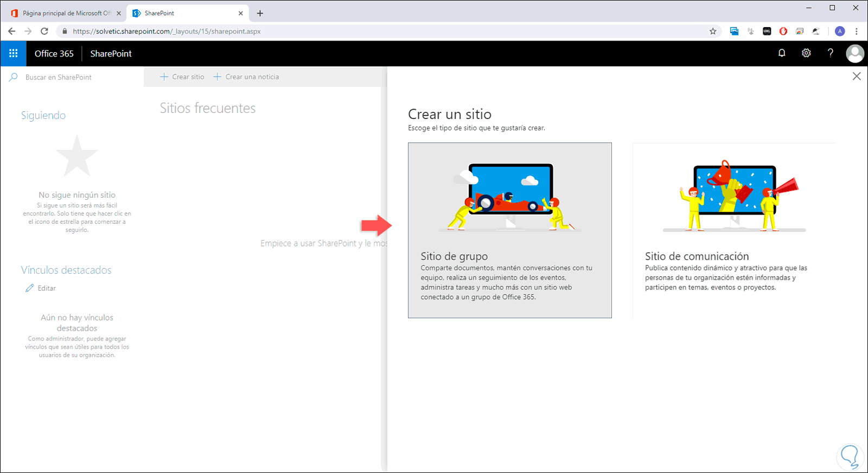The width and height of the screenshot is (868, 473).
Task: Select the SharePoint browser tab
Action: pyautogui.click(x=187, y=13)
